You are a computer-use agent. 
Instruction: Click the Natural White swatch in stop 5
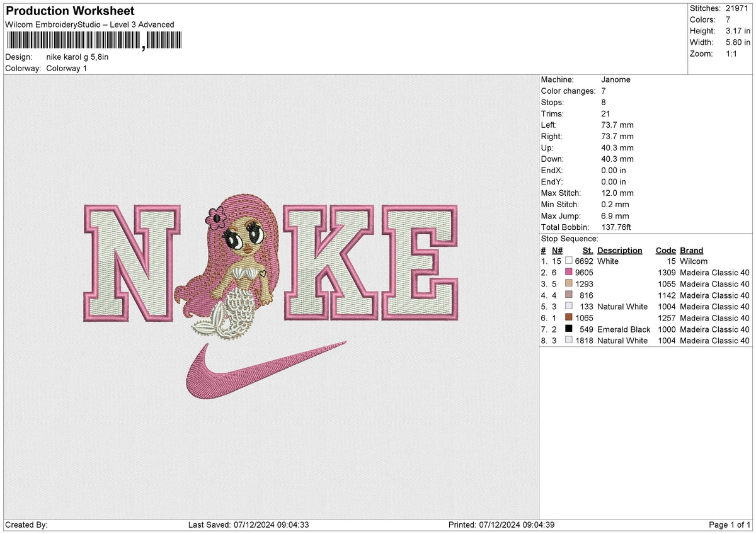569,306
